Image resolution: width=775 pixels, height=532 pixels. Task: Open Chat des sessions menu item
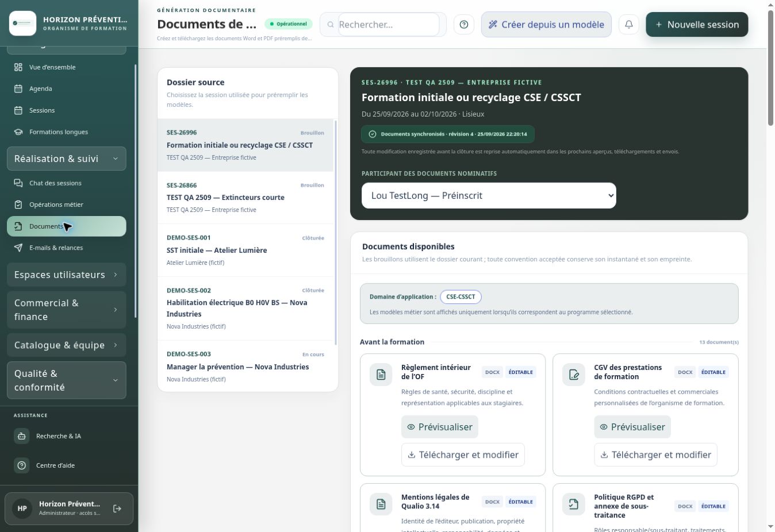tap(67, 183)
